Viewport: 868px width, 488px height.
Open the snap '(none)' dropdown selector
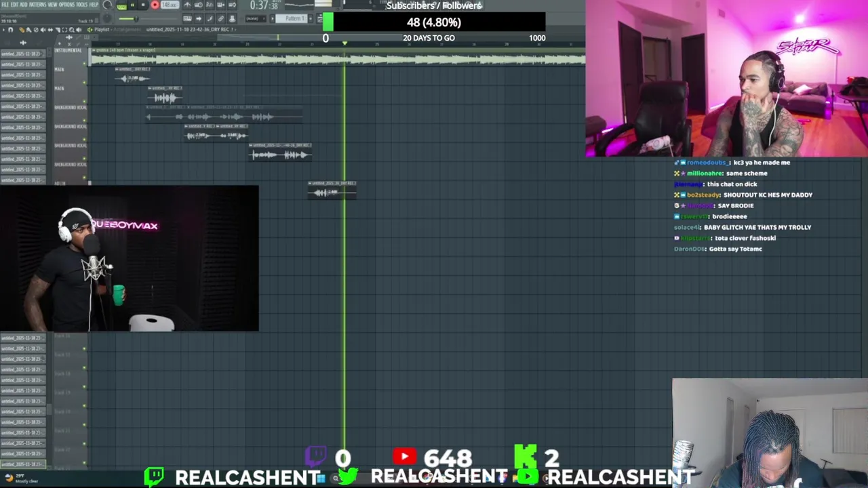pos(256,18)
